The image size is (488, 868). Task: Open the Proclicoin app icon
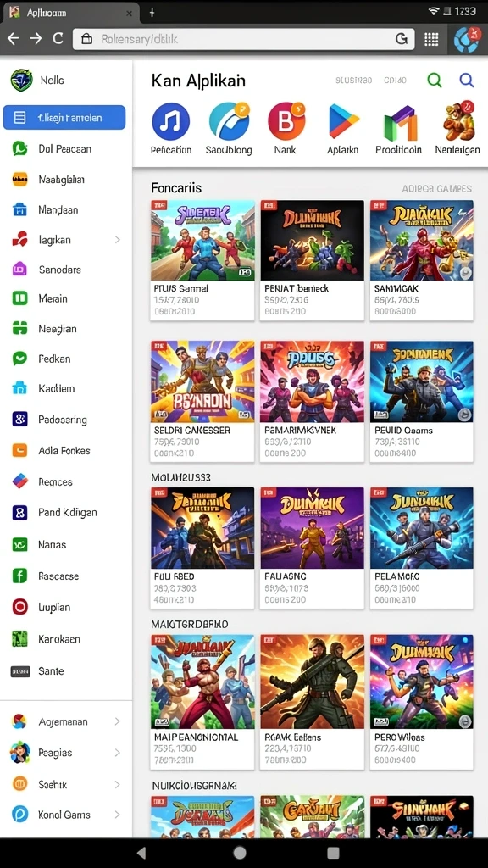pyautogui.click(x=400, y=122)
